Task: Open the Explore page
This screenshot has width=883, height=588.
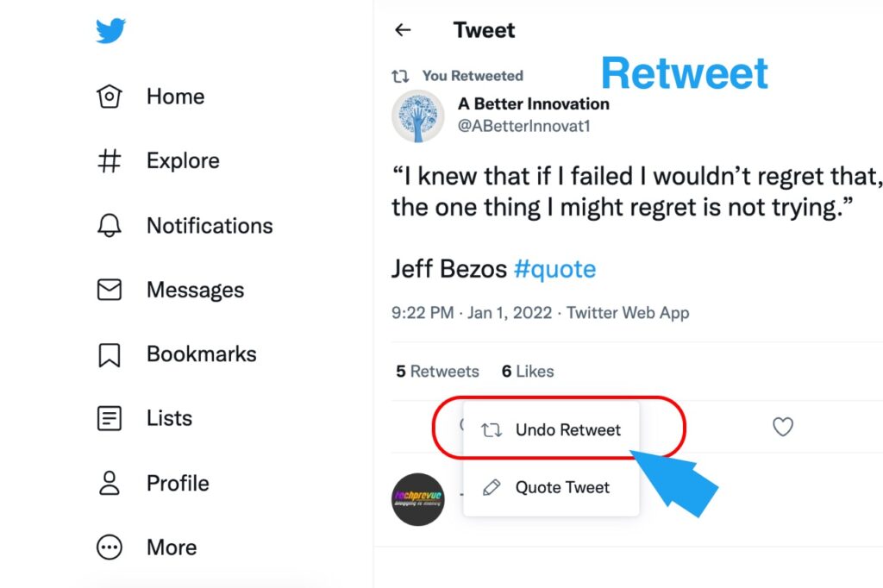Action: [x=181, y=161]
